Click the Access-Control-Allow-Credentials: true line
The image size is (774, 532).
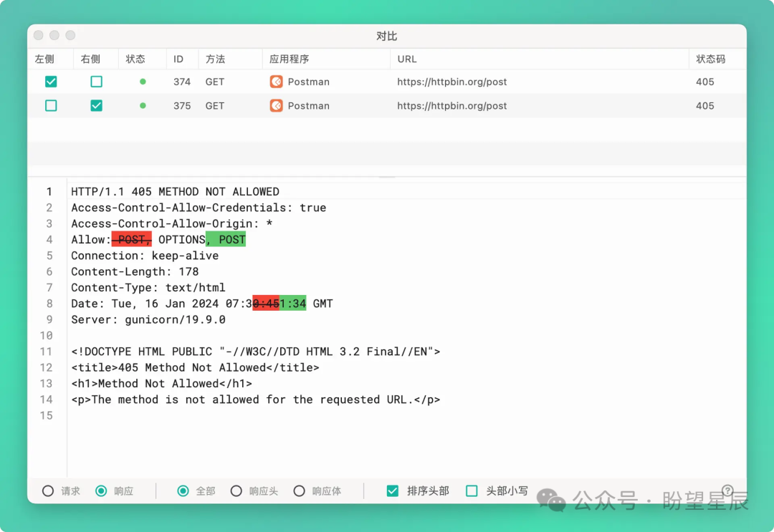[x=199, y=208]
